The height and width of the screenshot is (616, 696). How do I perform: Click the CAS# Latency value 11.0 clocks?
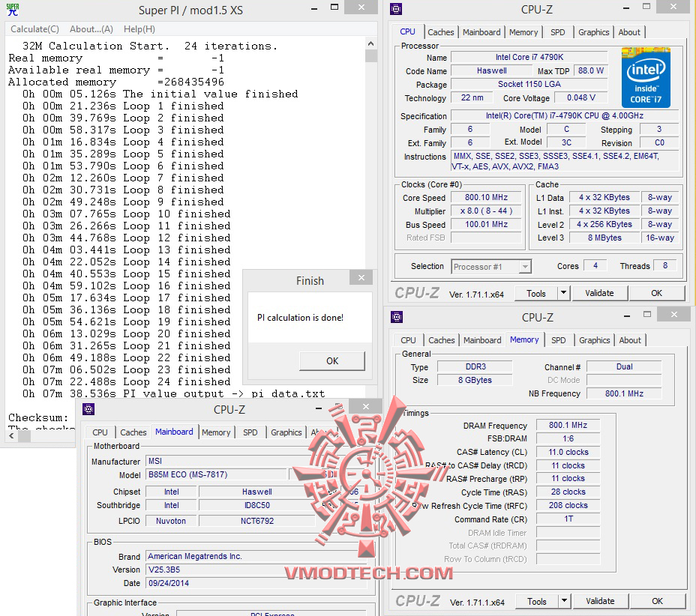pos(568,452)
